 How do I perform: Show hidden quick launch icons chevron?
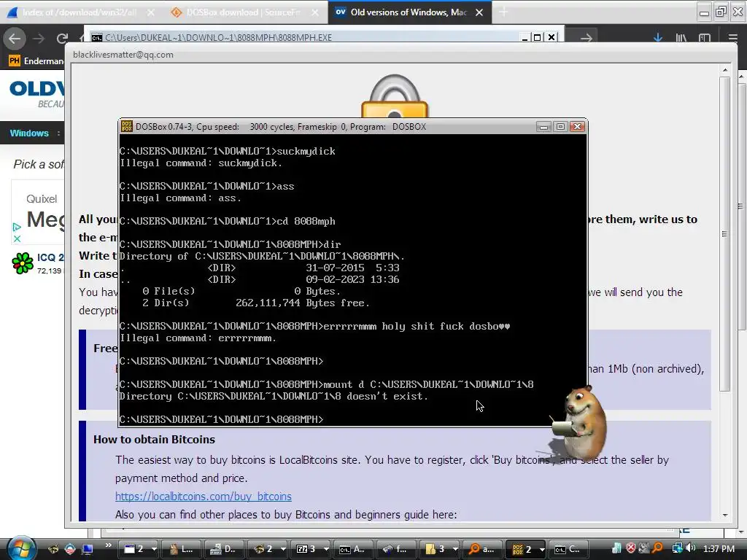108,545
